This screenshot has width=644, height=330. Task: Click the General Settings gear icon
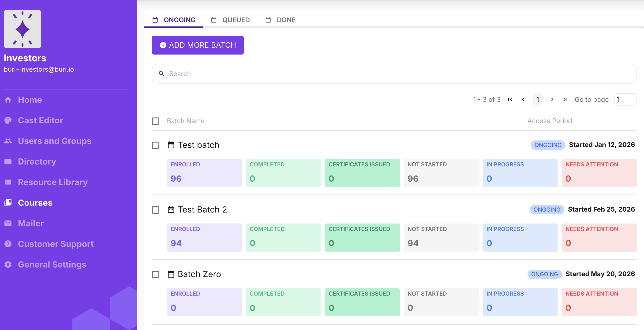click(x=8, y=265)
